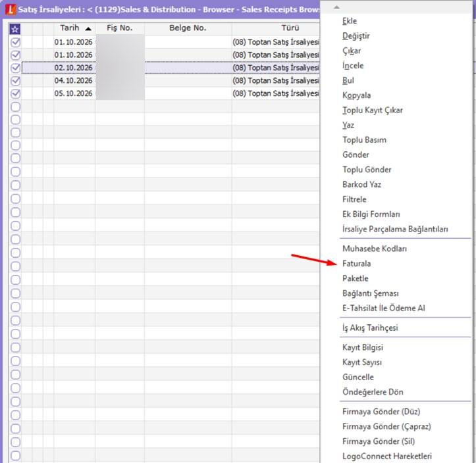The height and width of the screenshot is (463, 476).
Task: Choose Değiştir from the context menu
Action: pos(356,36)
